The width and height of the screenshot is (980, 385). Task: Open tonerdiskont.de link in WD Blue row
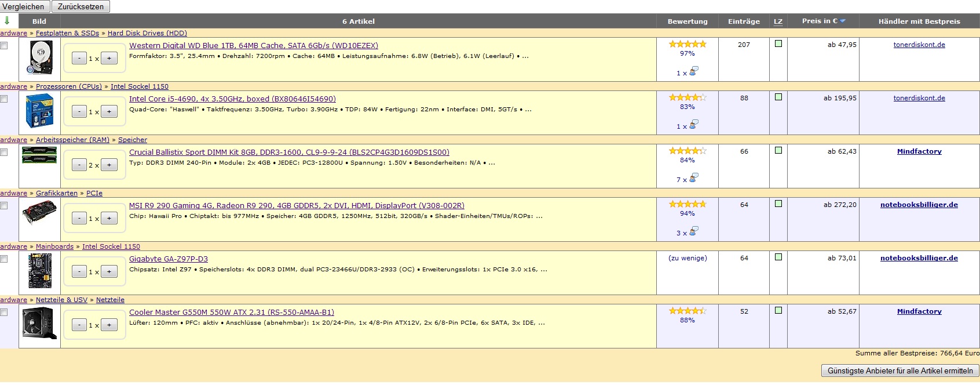919,45
